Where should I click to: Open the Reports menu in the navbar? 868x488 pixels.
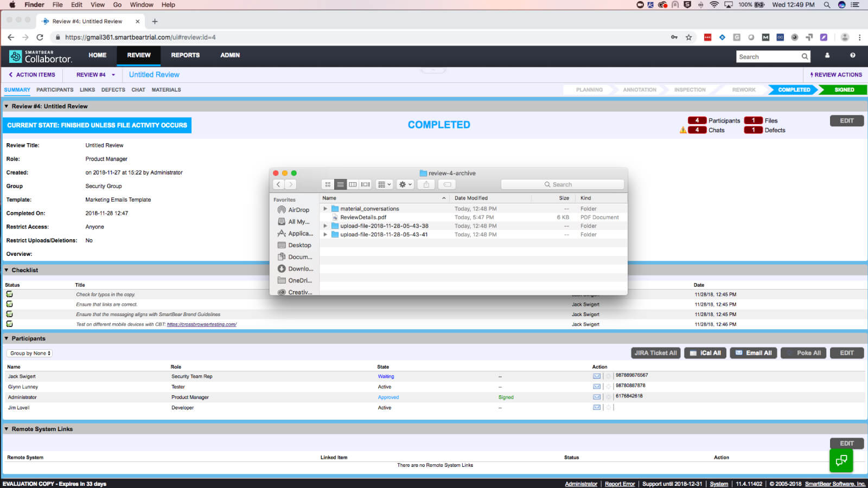[x=185, y=55]
